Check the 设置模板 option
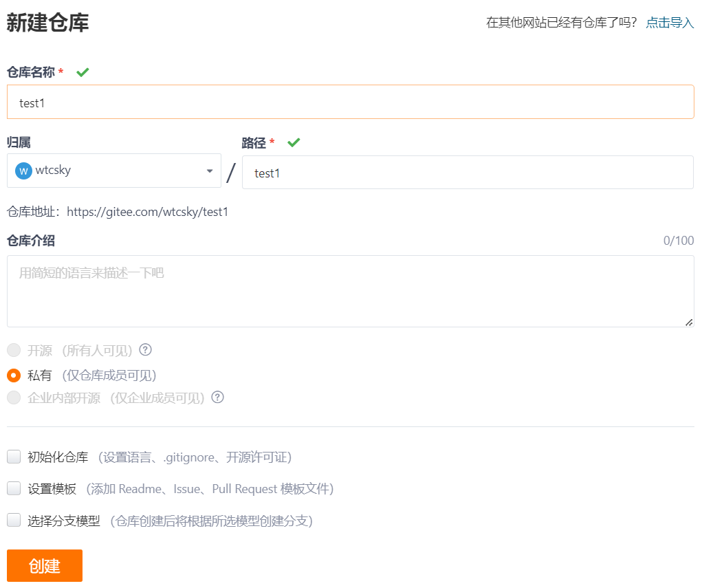702x588 pixels. click(13, 488)
